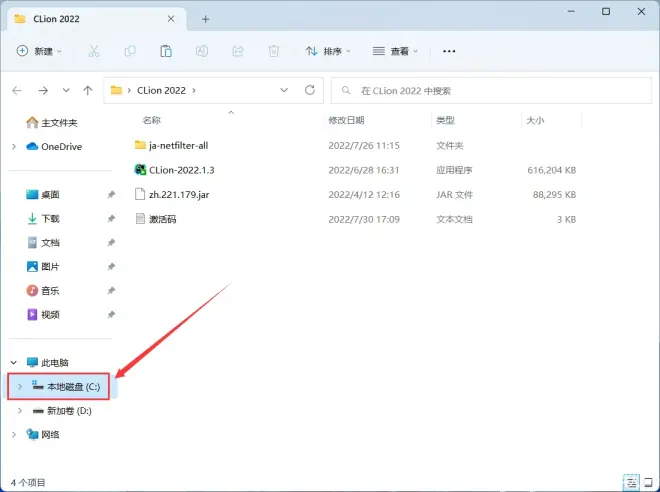Open the 排序 sort dropdown
The width and height of the screenshot is (660, 492).
click(327, 51)
